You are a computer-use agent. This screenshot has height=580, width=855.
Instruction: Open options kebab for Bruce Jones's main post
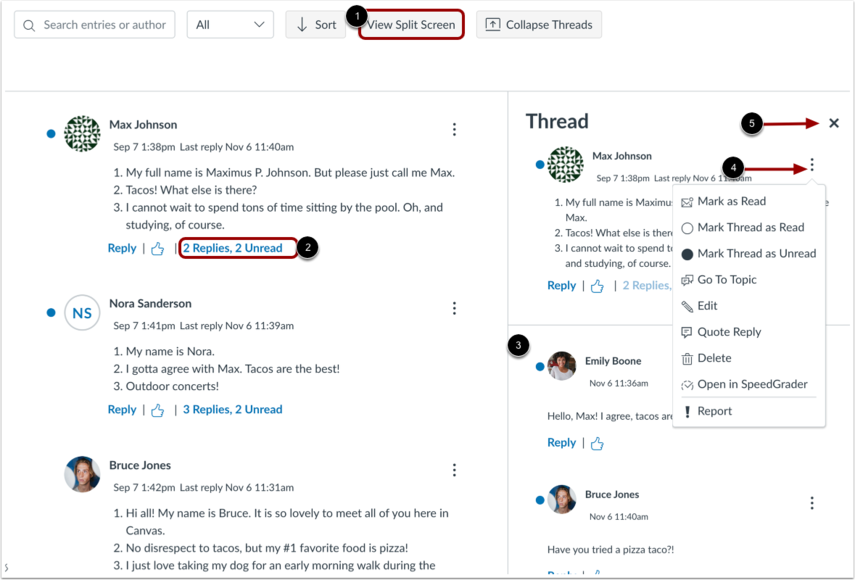coord(454,470)
